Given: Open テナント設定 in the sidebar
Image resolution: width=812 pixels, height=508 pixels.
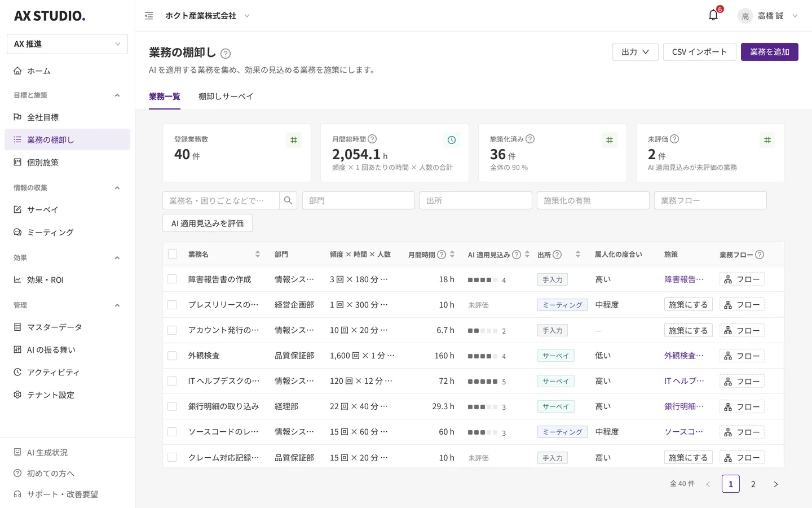Looking at the screenshot, I should [x=67, y=395].
